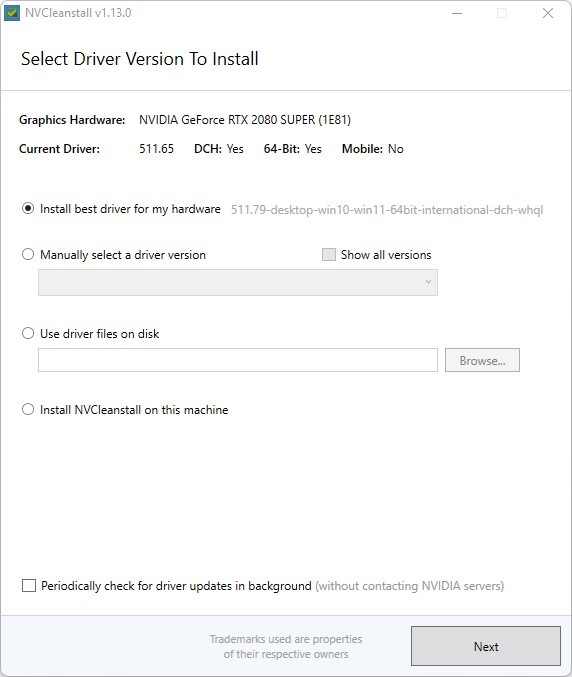The width and height of the screenshot is (572, 677).
Task: Click the Browse... button
Action: [482, 360]
